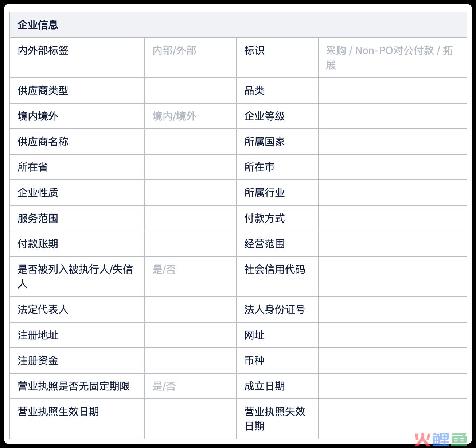Viewport: 476px width, 448px height.
Task: Focus the 社会信用代码 value cell
Action: click(x=392, y=277)
